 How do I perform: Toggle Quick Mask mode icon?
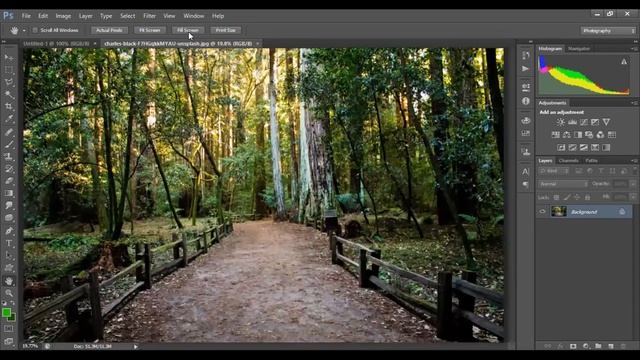pyautogui.click(x=9, y=328)
